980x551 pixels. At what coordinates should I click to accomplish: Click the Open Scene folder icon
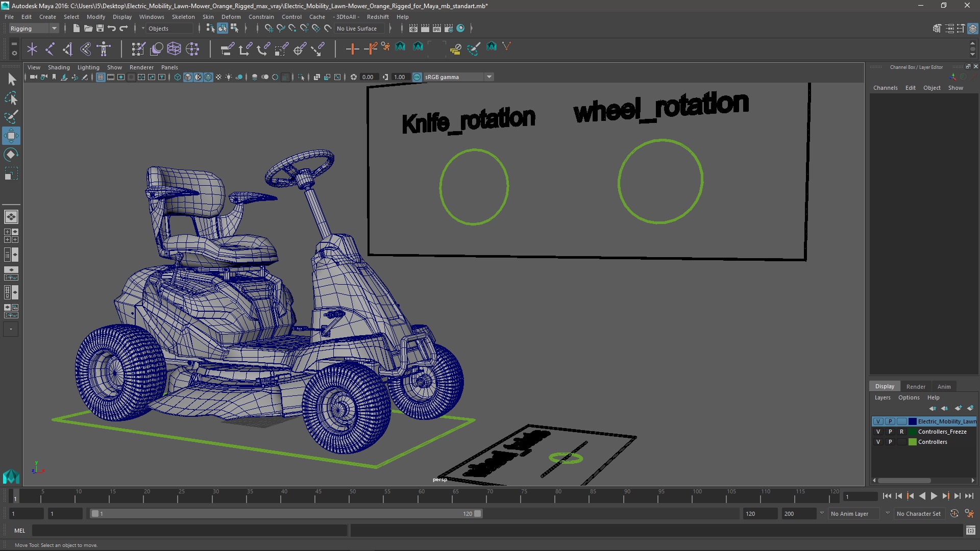(x=88, y=29)
